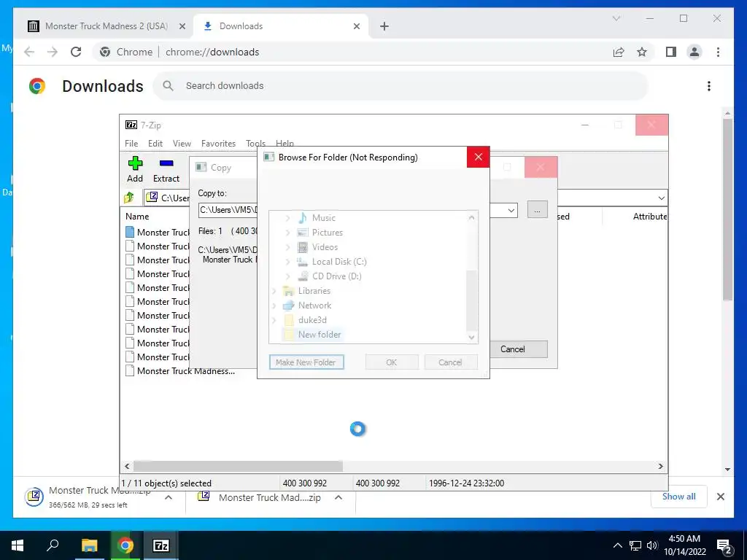Click the share page icon in address bar
This screenshot has width=747, height=560.
[619, 52]
